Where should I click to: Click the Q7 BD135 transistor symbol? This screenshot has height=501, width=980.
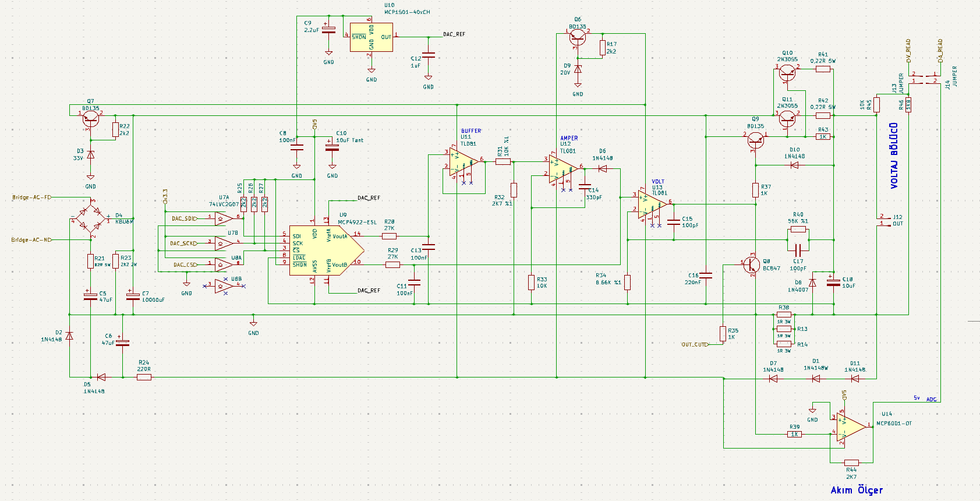(x=91, y=119)
